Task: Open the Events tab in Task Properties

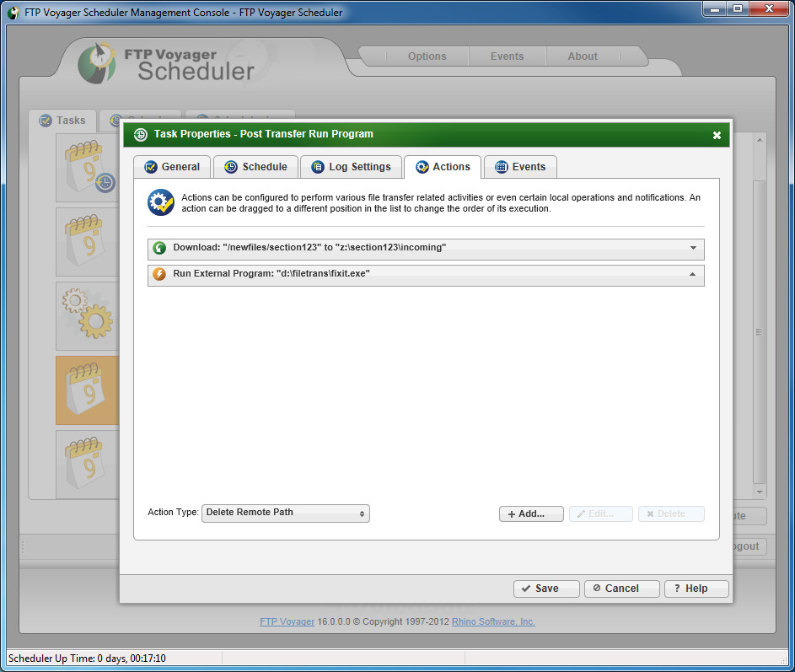Action: [521, 167]
